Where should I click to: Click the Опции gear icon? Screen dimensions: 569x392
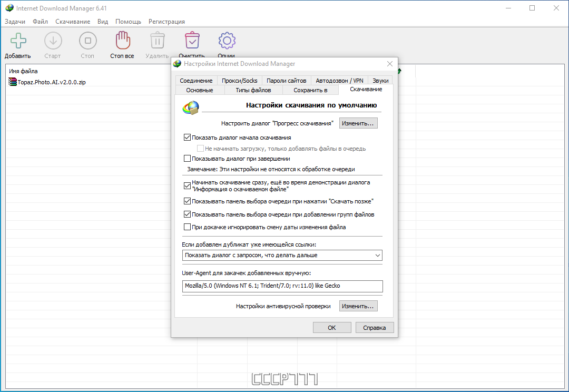tap(227, 41)
